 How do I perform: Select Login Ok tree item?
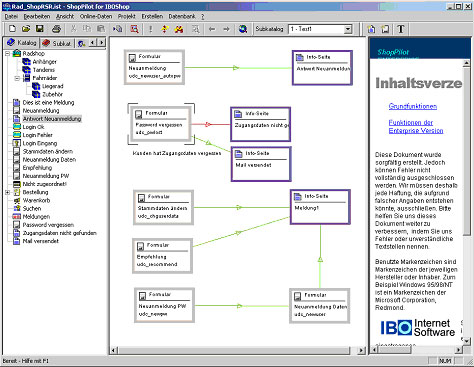click(x=33, y=127)
